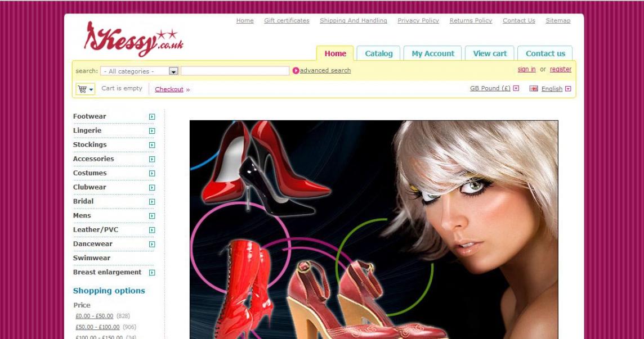The height and width of the screenshot is (339, 644).
Task: Filter by price £0.00 - £50.00
Action: [x=94, y=316]
